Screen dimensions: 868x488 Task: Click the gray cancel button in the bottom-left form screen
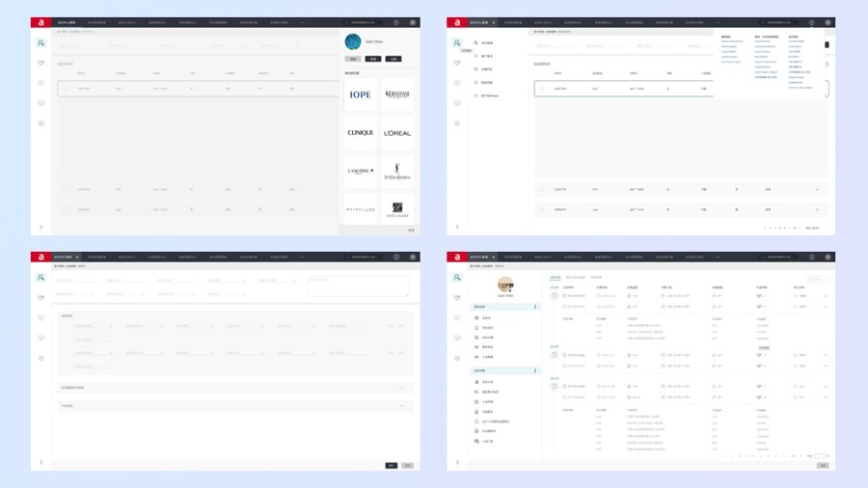[x=407, y=465]
